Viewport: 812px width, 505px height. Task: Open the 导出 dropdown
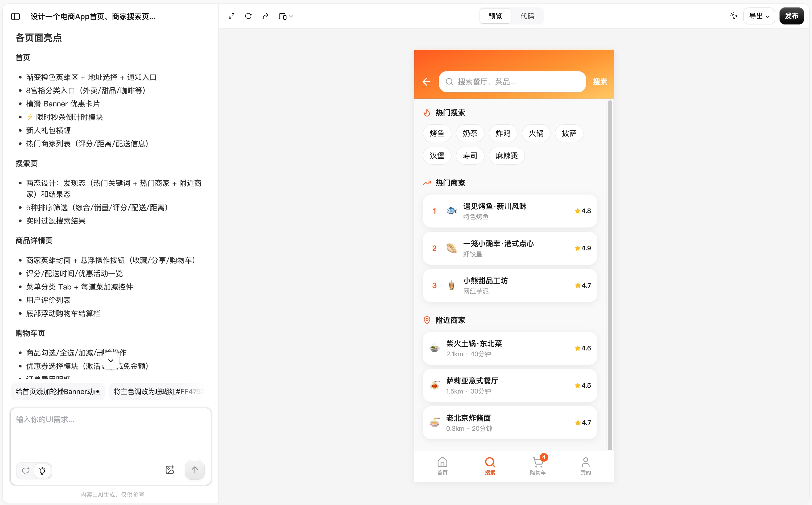coord(759,16)
